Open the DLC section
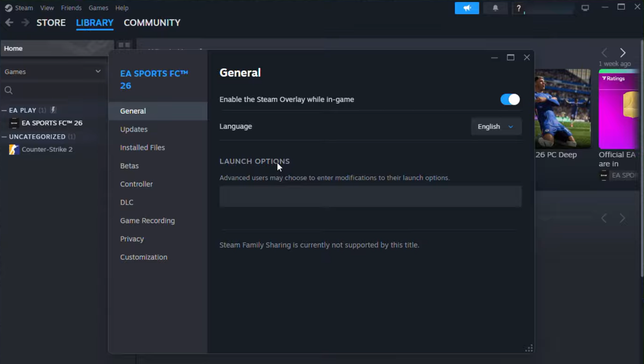Viewport: 644px width, 364px height. 158,202
